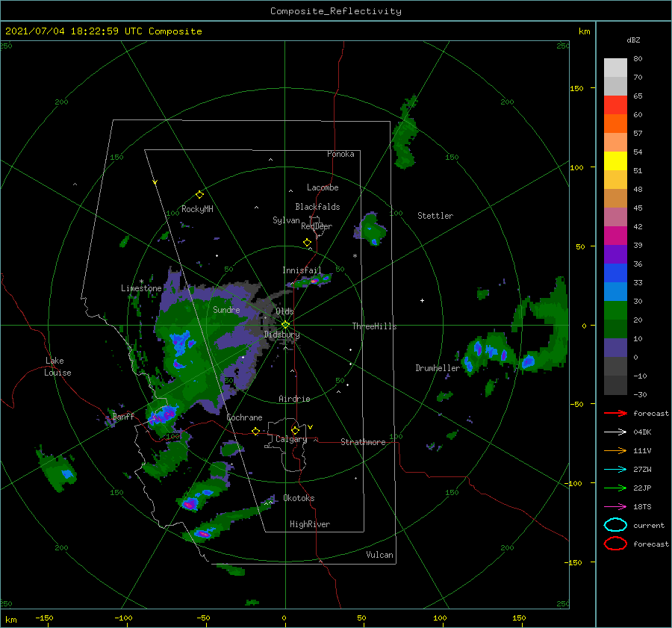Click the Innisfail town label
This screenshot has width=672, height=628.
302,270
